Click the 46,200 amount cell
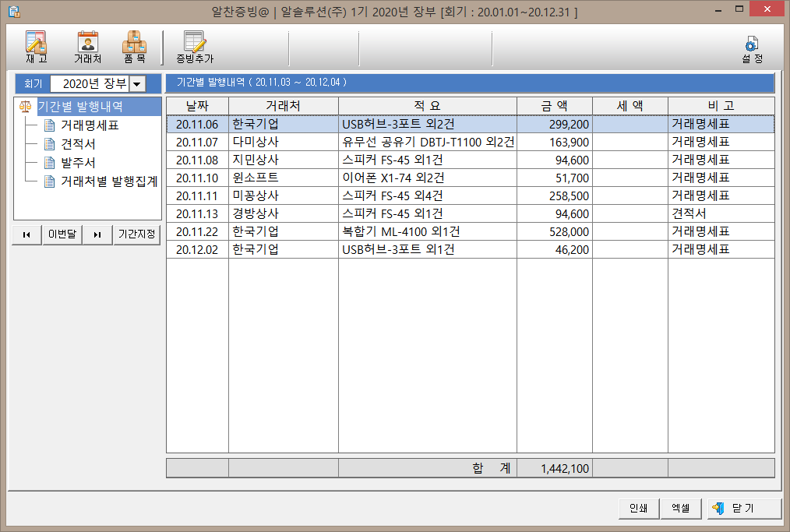 [554, 249]
